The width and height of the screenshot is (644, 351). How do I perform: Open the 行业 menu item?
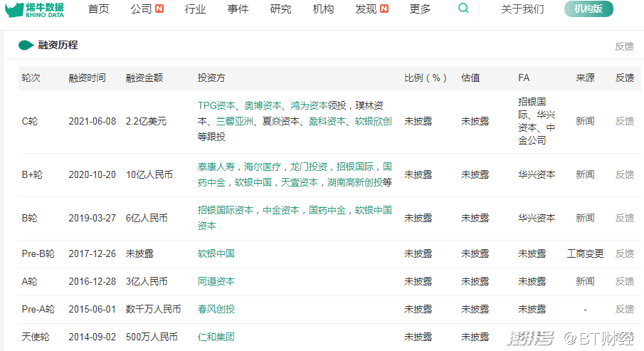tap(195, 9)
